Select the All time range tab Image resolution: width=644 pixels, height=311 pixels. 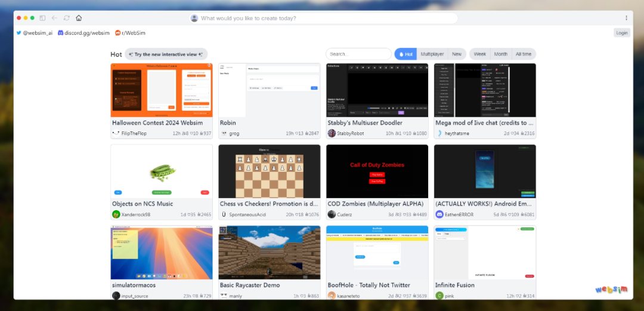524,54
